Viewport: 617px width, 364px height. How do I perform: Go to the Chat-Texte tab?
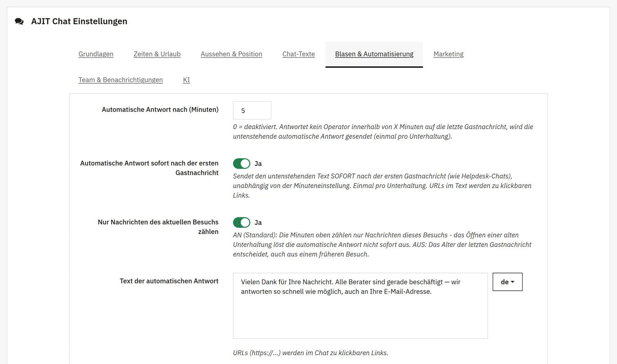[x=298, y=54]
